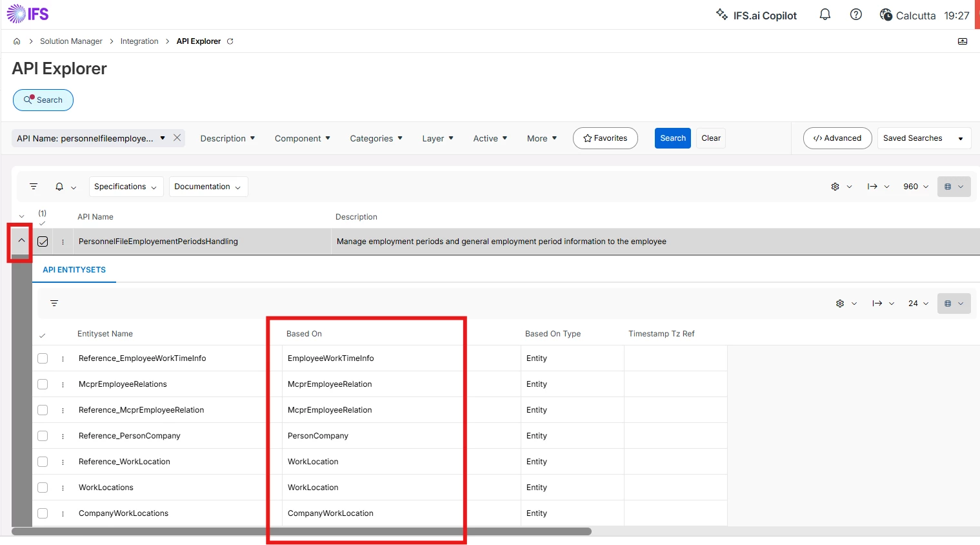Navigate to Integration breadcrumb
Screen dimensions: 980x545
(139, 41)
